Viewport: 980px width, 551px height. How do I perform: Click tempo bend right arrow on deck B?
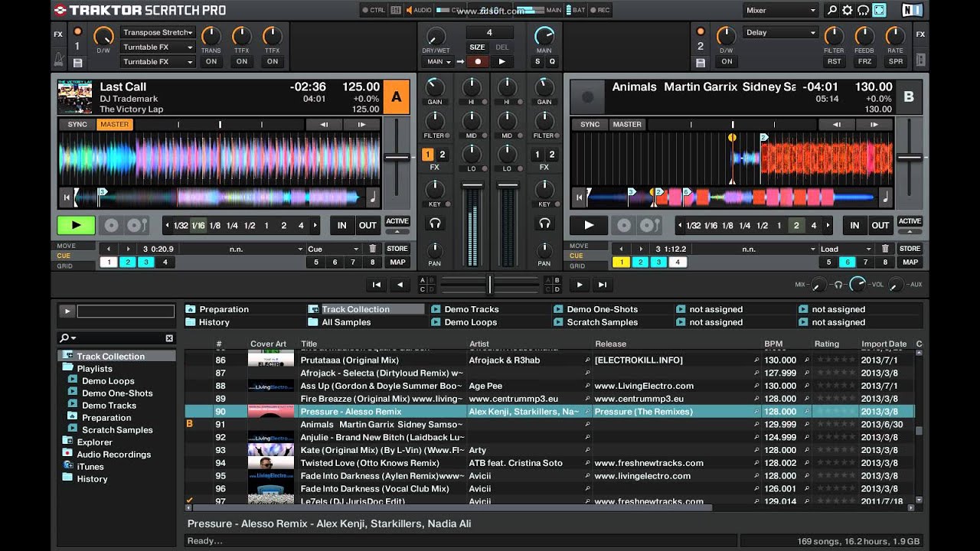[875, 125]
